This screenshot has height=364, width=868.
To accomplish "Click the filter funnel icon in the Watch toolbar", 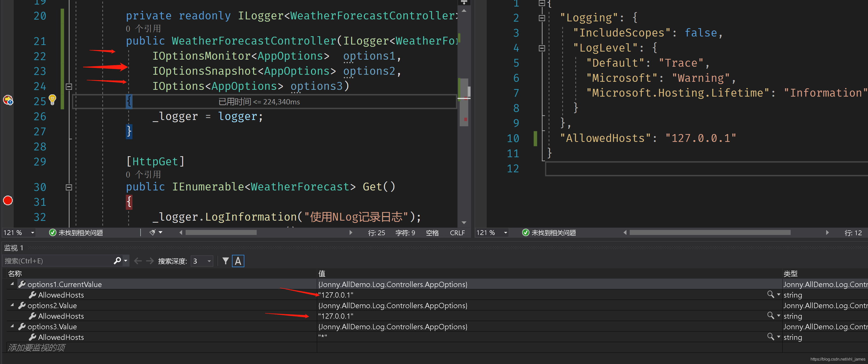I will click(x=226, y=261).
